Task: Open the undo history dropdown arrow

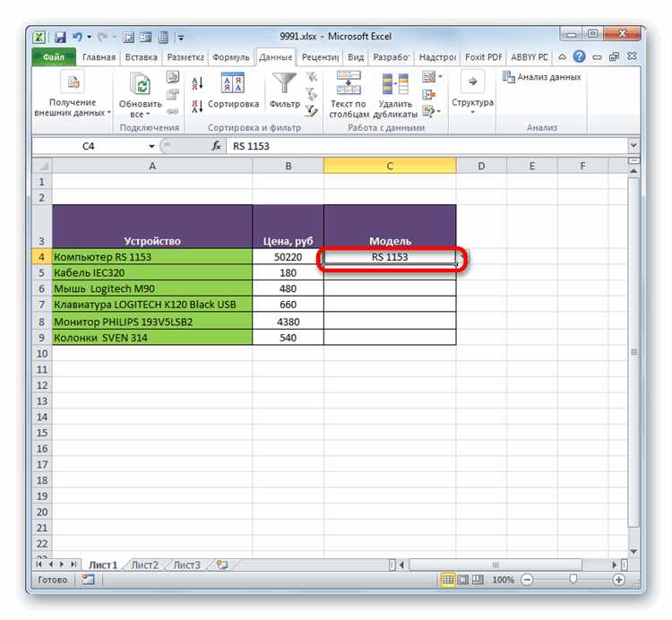Action: pyautogui.click(x=89, y=38)
